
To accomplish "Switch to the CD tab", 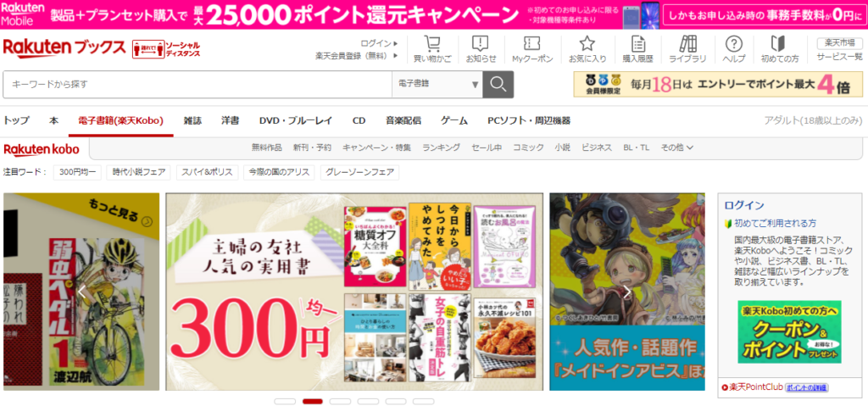I will pyautogui.click(x=359, y=120).
